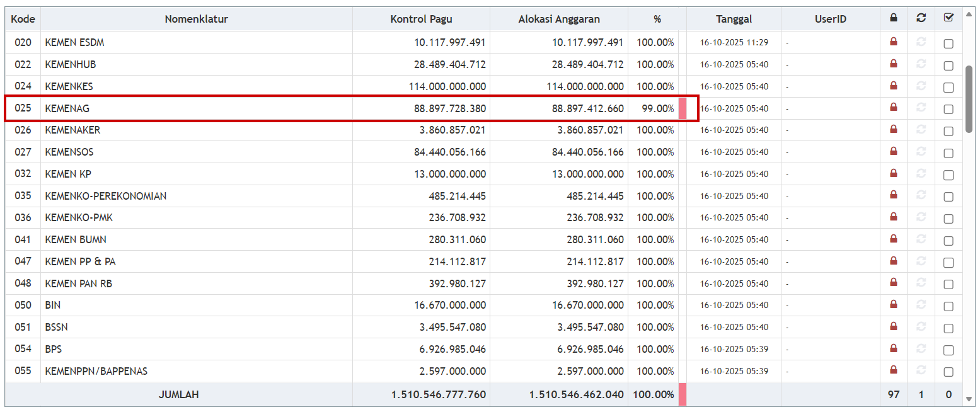Click the refresh icon column header

click(x=921, y=18)
